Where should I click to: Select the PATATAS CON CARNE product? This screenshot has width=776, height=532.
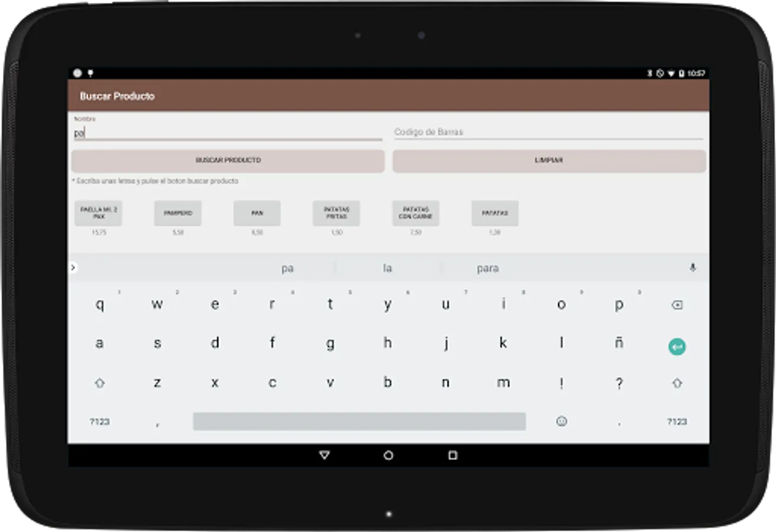[415, 213]
